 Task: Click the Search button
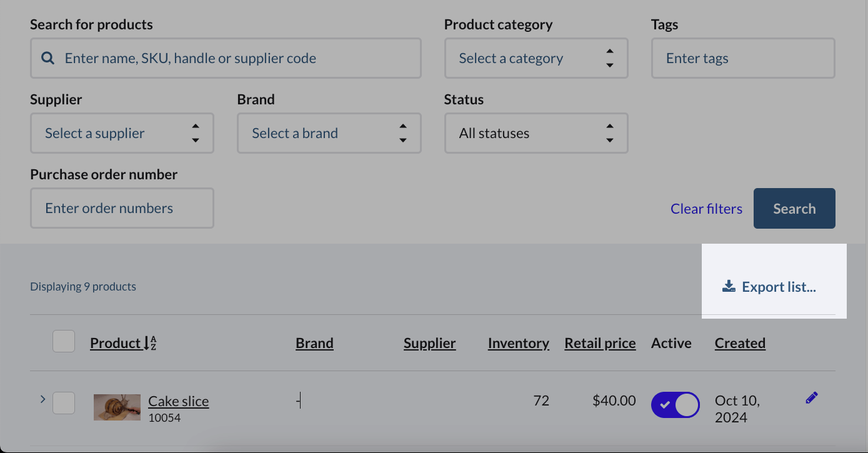(794, 209)
